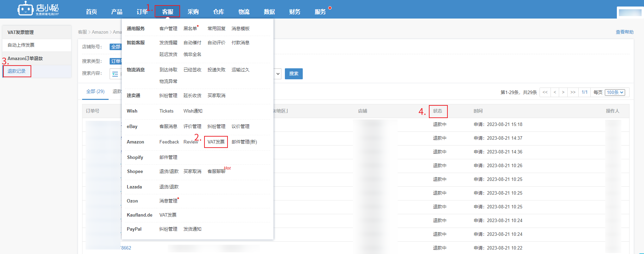The height and width of the screenshot is (254, 644).
Task: Choose VAT发票 under Kaufland.de
Action: (x=168, y=215)
